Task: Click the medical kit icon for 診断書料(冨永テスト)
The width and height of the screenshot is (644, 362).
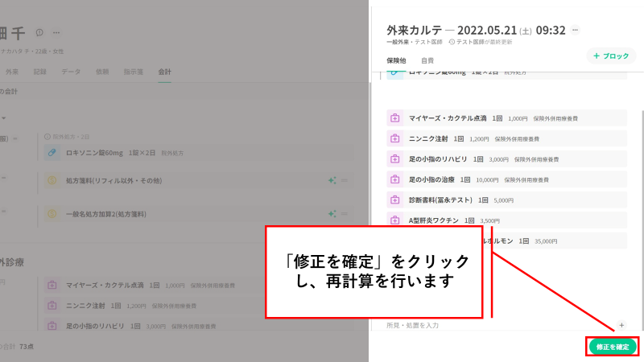Action: point(394,200)
